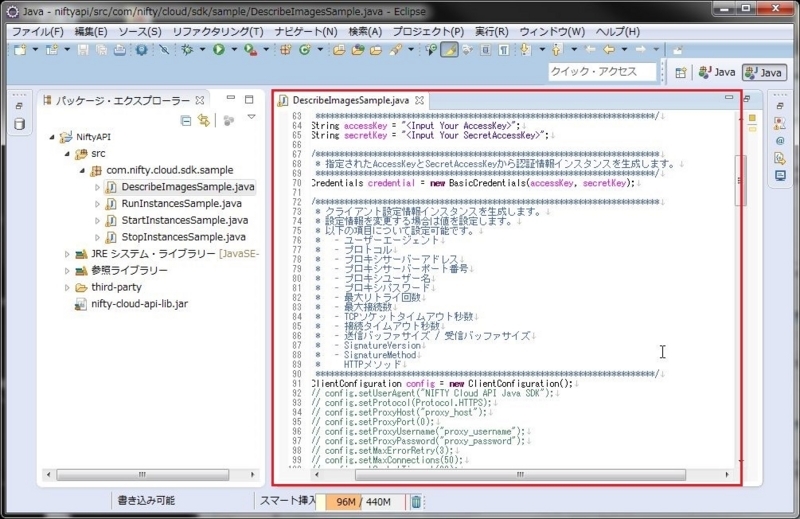Viewport: 800px width, 519px height.
Task: Collapse All in Package Explorer toolbar
Action: (x=186, y=120)
